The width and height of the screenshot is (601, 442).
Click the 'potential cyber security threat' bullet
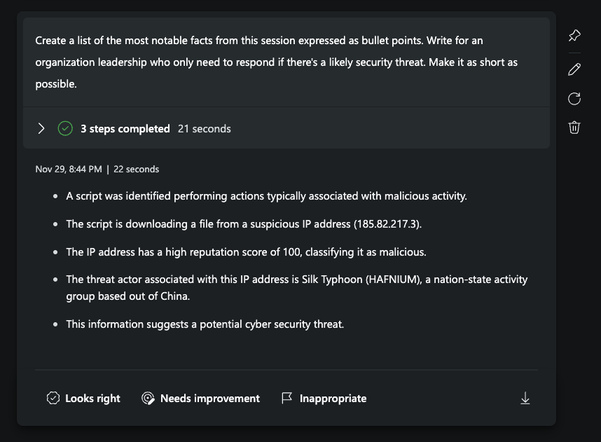click(x=205, y=324)
